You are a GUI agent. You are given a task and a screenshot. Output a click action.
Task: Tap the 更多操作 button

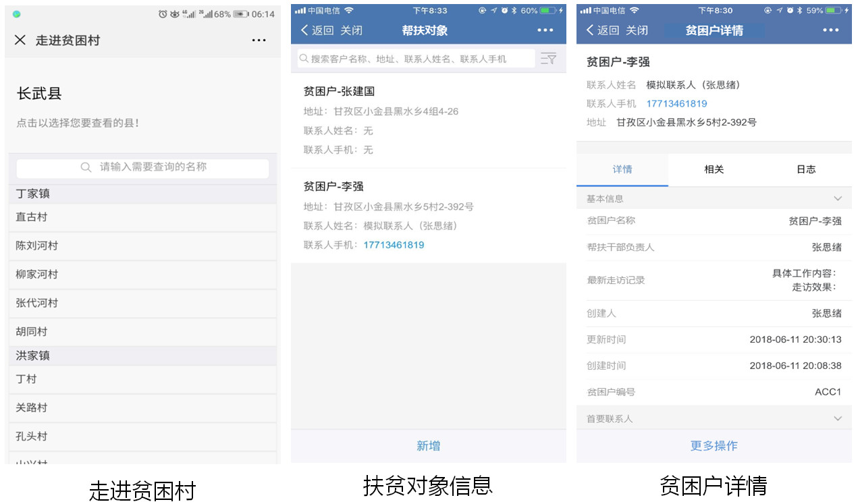714,445
